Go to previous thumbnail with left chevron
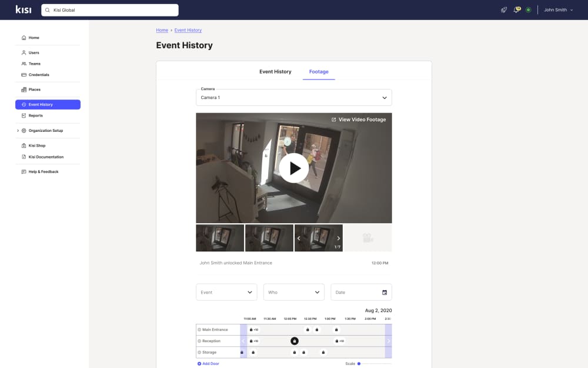This screenshot has width=588, height=368. point(299,238)
